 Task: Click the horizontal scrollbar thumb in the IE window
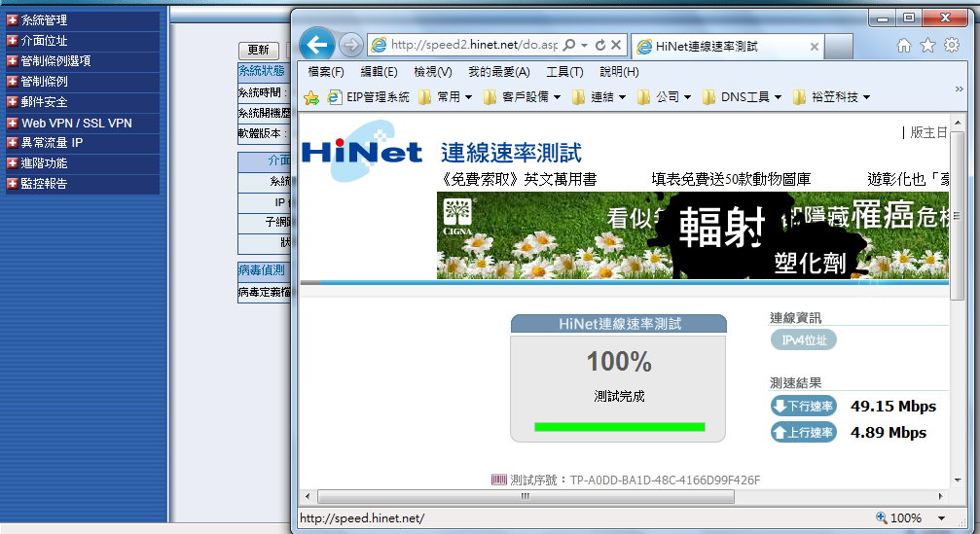(526, 496)
